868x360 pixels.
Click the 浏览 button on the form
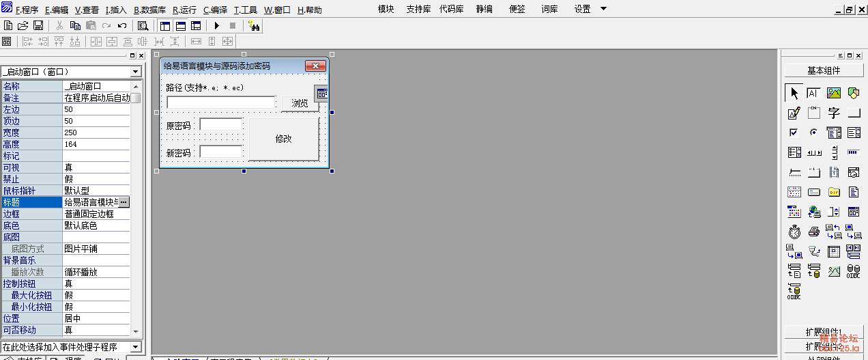[300, 103]
